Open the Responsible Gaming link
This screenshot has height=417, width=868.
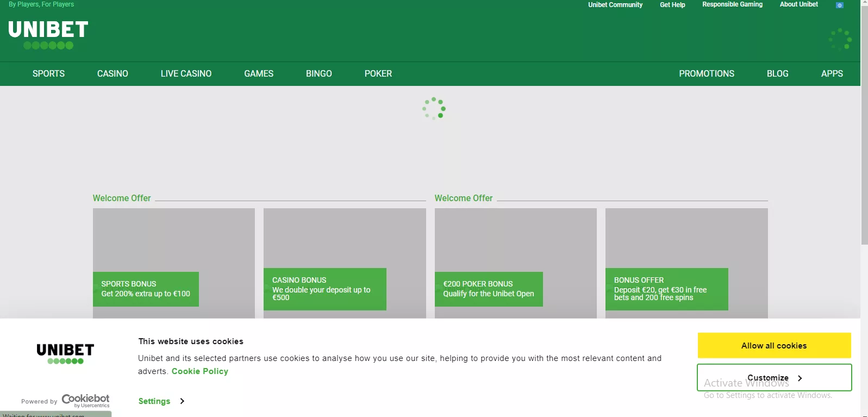pos(732,4)
